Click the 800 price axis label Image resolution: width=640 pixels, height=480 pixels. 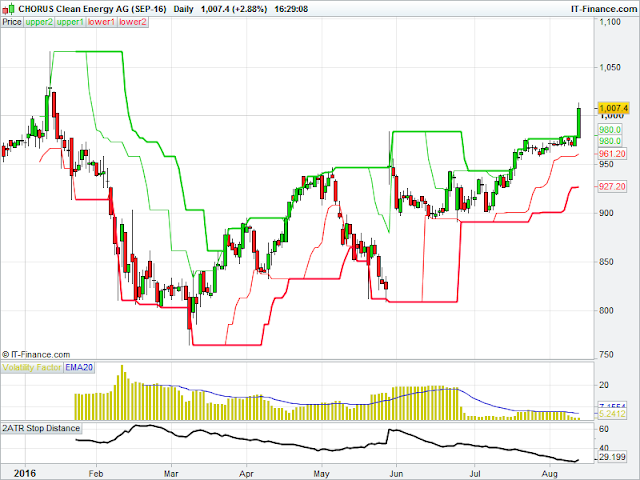(x=606, y=310)
